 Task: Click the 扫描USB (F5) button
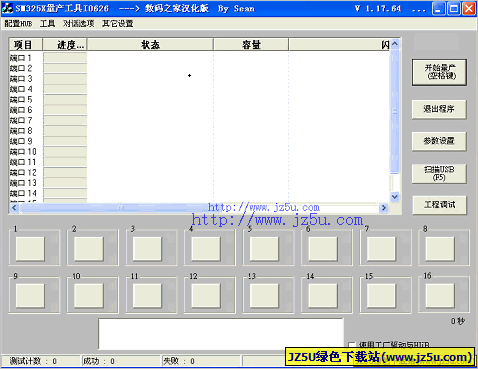439,173
